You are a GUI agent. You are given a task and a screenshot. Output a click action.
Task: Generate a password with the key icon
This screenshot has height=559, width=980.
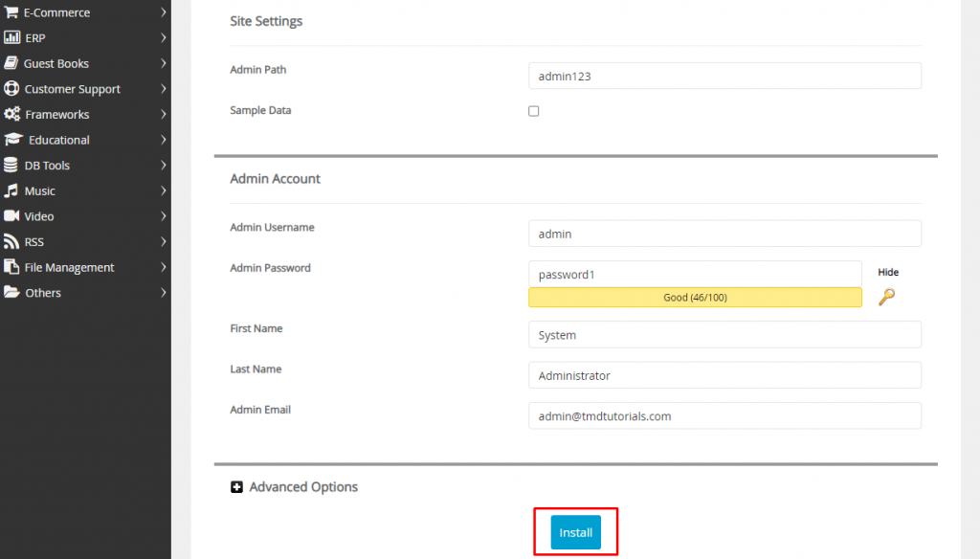pos(886,297)
